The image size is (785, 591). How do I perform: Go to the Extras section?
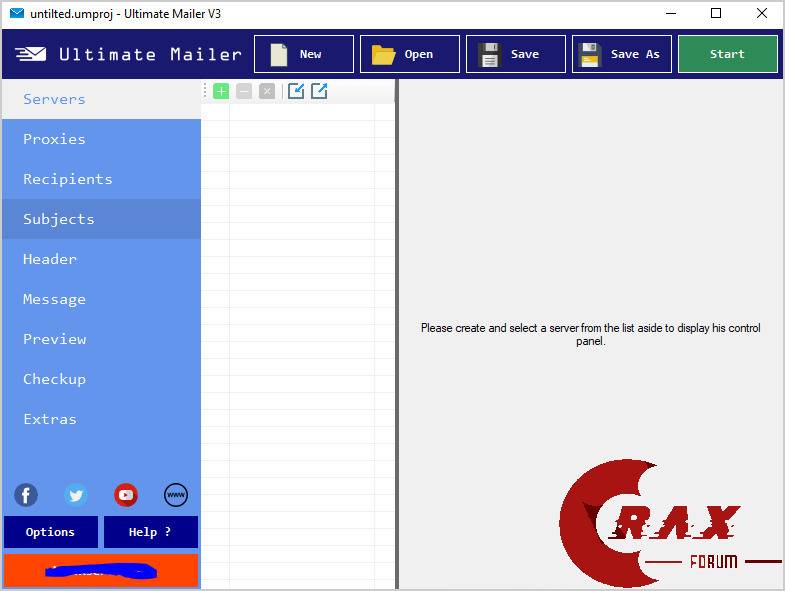tap(102, 419)
